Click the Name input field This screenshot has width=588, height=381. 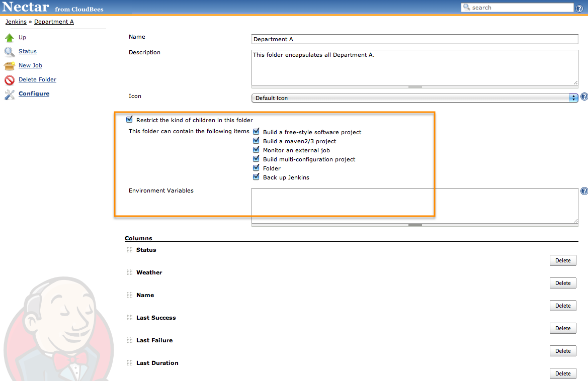click(x=415, y=39)
